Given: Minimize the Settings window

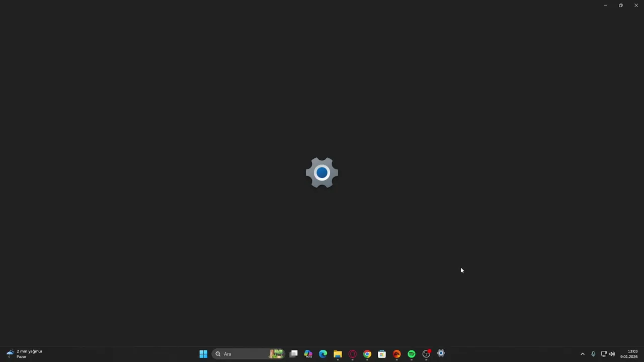Looking at the screenshot, I should (x=605, y=5).
